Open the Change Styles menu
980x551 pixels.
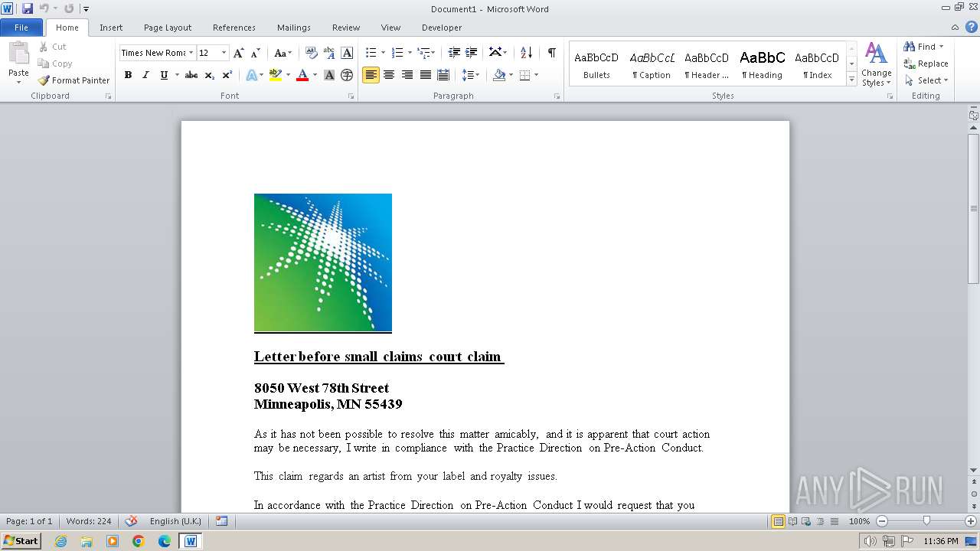[876, 65]
